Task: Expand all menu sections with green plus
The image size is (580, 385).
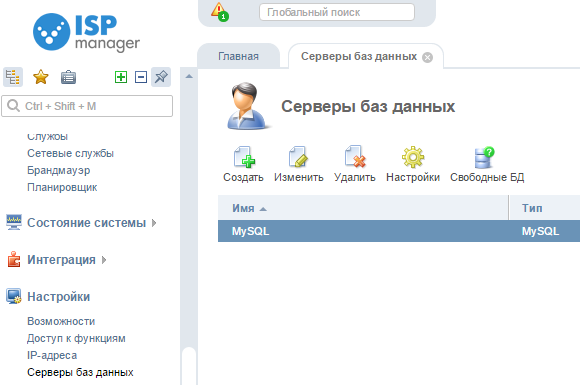Action: pyautogui.click(x=121, y=77)
